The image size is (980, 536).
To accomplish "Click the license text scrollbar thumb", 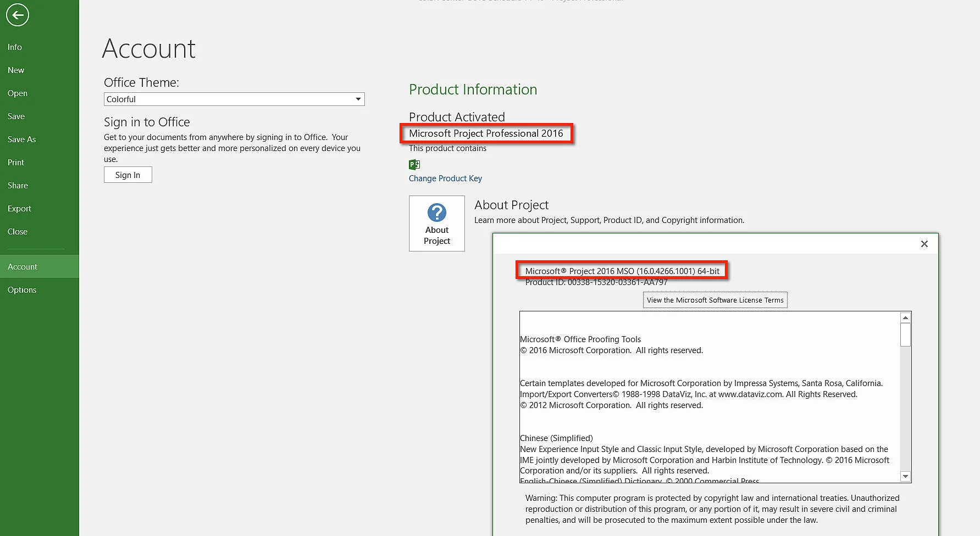I will (x=905, y=334).
